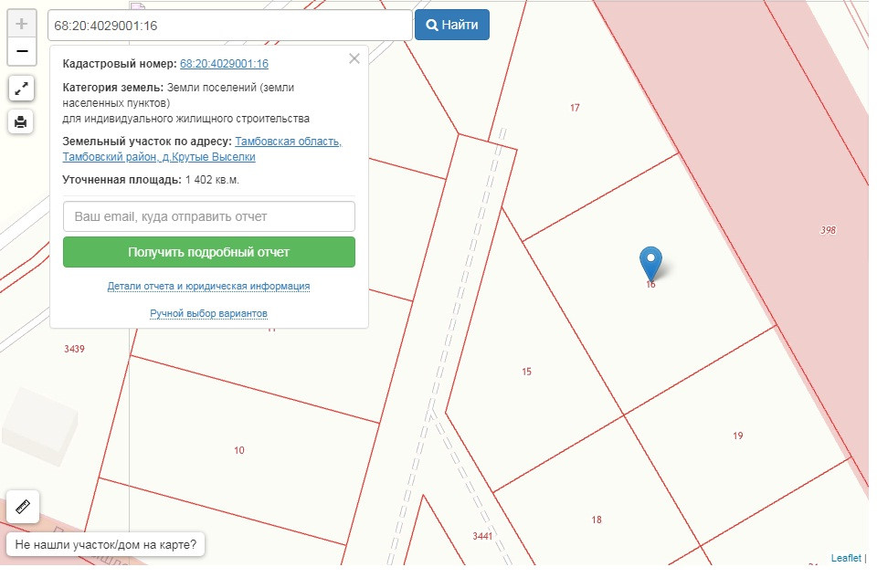This screenshot has width=877, height=588.
Task: Select parcel 15 on the map
Action: tap(526, 372)
